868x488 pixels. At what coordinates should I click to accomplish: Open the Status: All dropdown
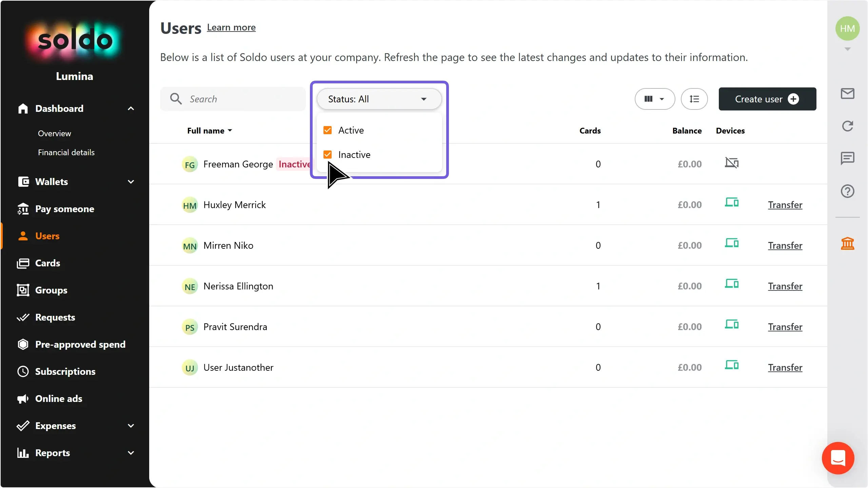coord(379,99)
